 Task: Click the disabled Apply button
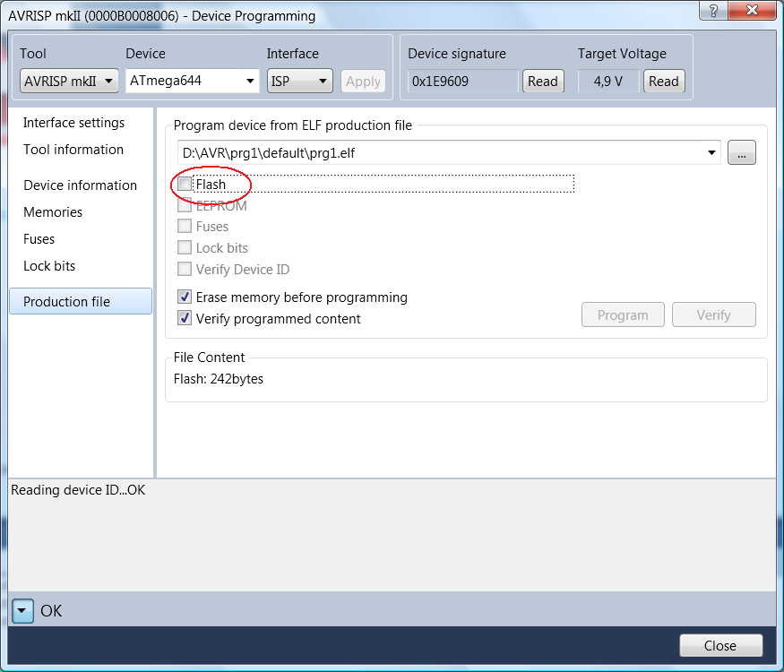point(363,81)
